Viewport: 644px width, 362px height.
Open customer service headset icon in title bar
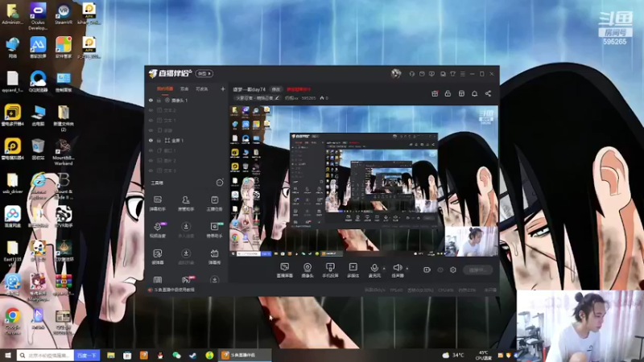coord(411,74)
